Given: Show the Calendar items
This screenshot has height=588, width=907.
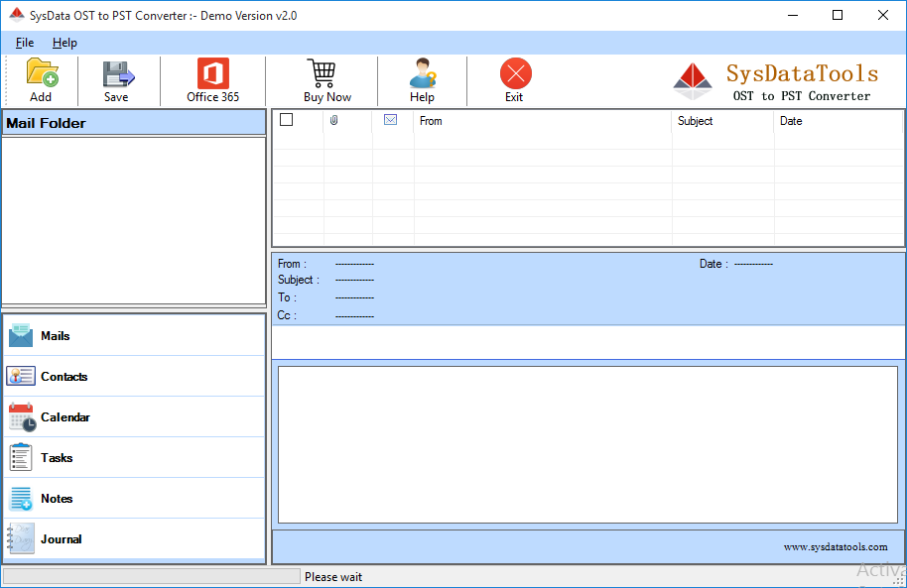Looking at the screenshot, I should [x=134, y=416].
